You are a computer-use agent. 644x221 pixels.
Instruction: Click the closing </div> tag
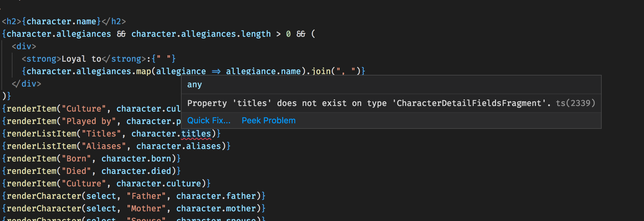click(x=26, y=84)
